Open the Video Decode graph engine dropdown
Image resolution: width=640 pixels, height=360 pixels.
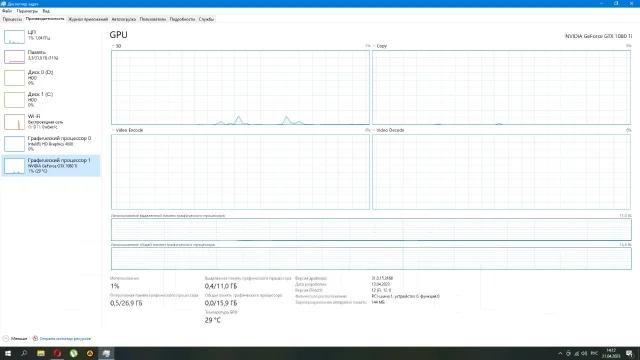coord(388,130)
